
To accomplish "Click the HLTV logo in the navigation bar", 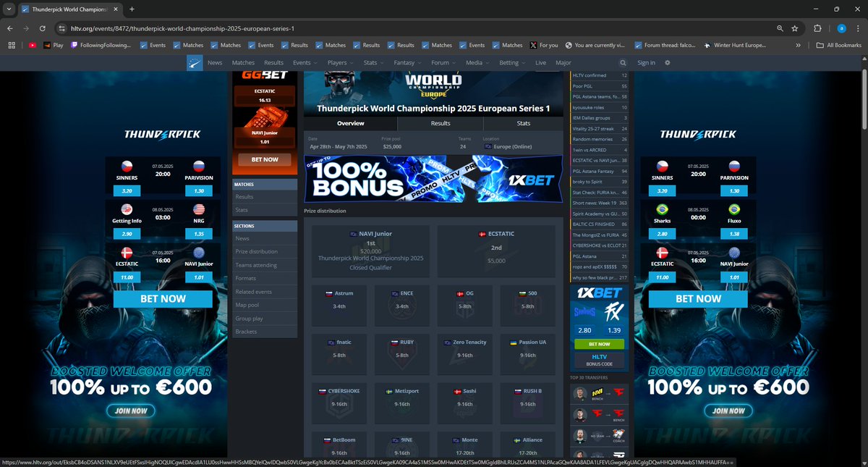I will pos(194,63).
